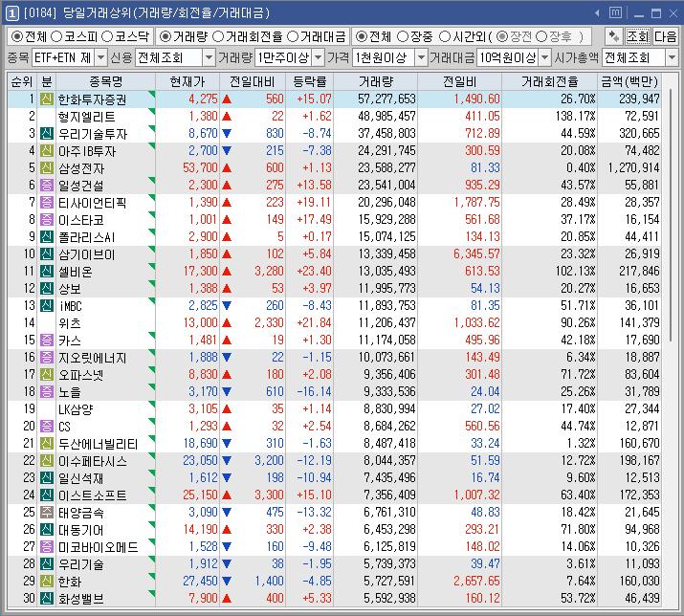The height and width of the screenshot is (616, 684).
Task: Sort by 순위 column header
Action: point(22,81)
